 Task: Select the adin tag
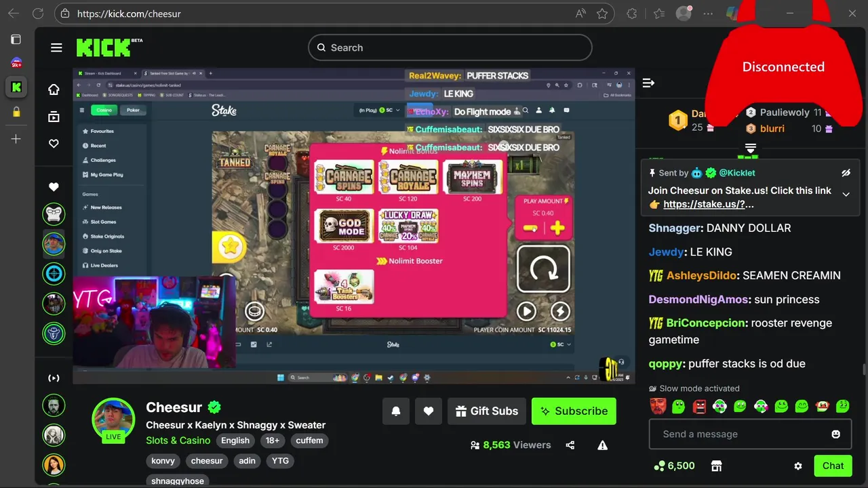point(247,461)
